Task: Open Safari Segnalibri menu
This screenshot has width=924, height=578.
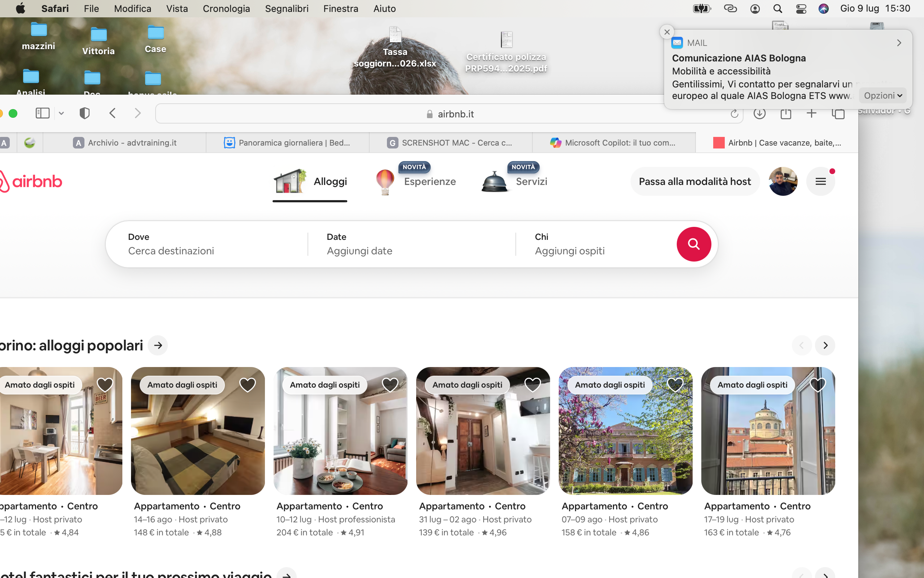Action: 287,8
